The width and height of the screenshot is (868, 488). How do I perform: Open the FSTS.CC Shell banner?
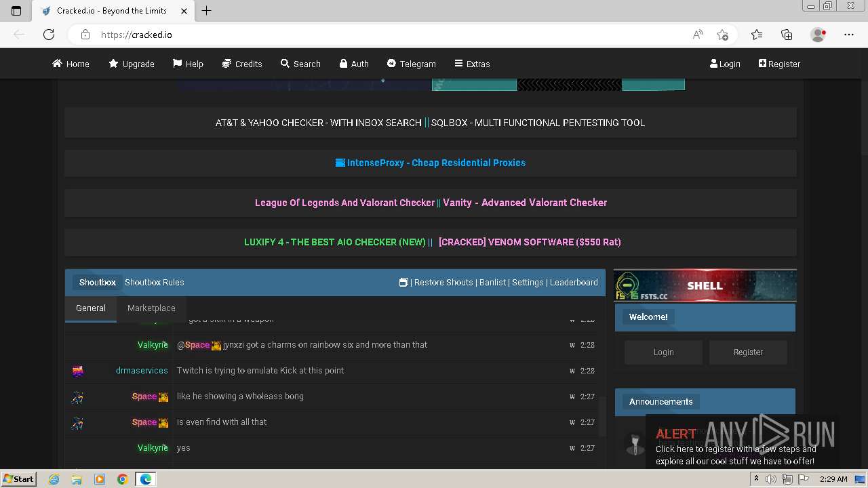coord(705,285)
